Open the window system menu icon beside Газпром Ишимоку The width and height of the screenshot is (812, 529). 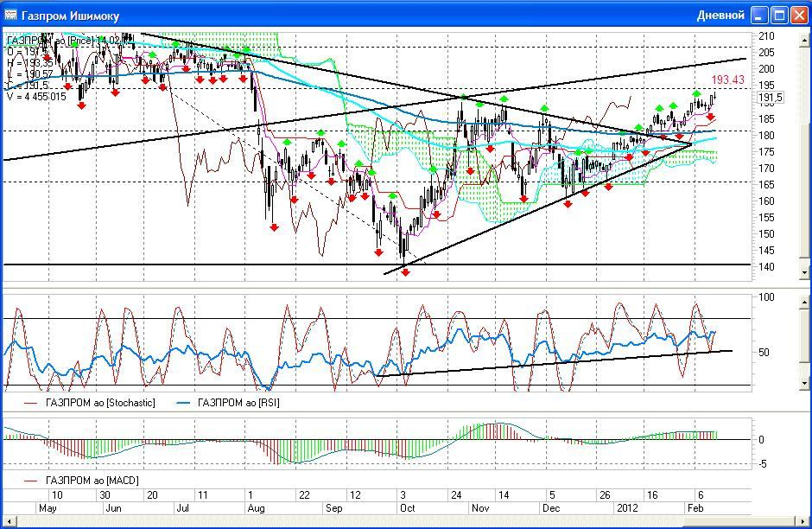pos(10,15)
